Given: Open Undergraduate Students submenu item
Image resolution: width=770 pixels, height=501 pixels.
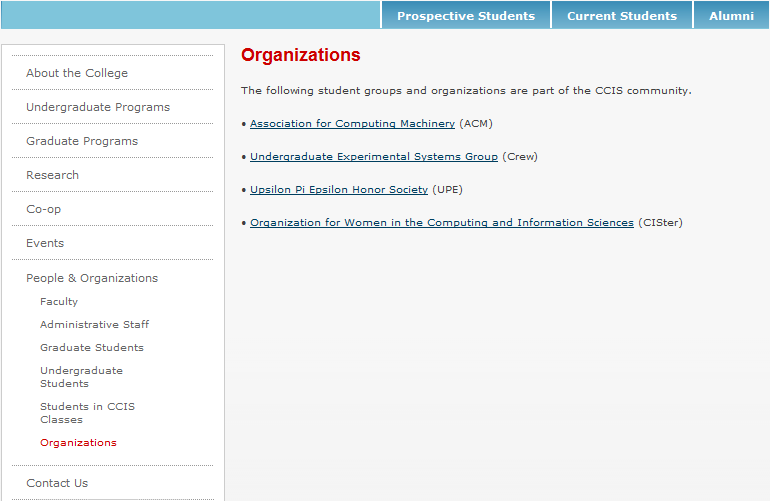Looking at the screenshot, I should coord(82,377).
